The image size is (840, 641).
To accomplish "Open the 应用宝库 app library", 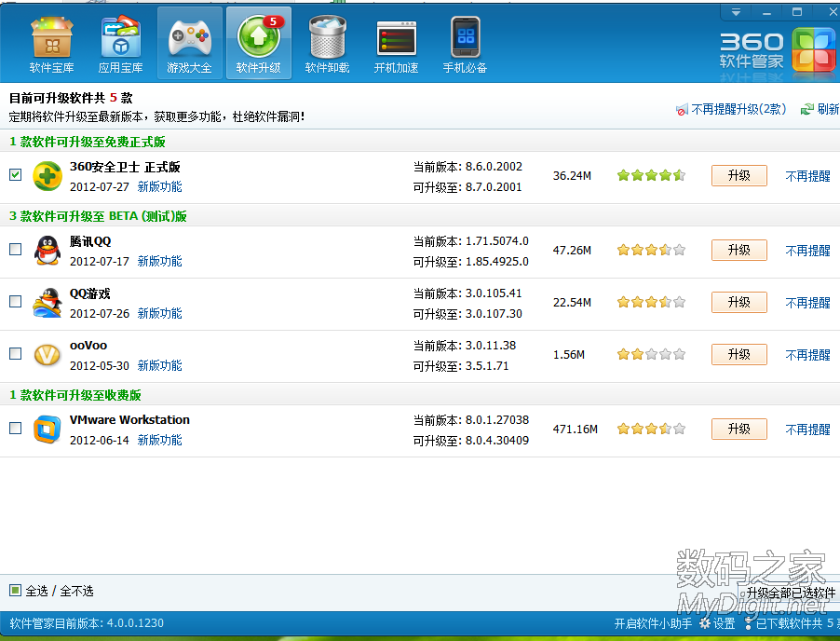I will (120, 45).
